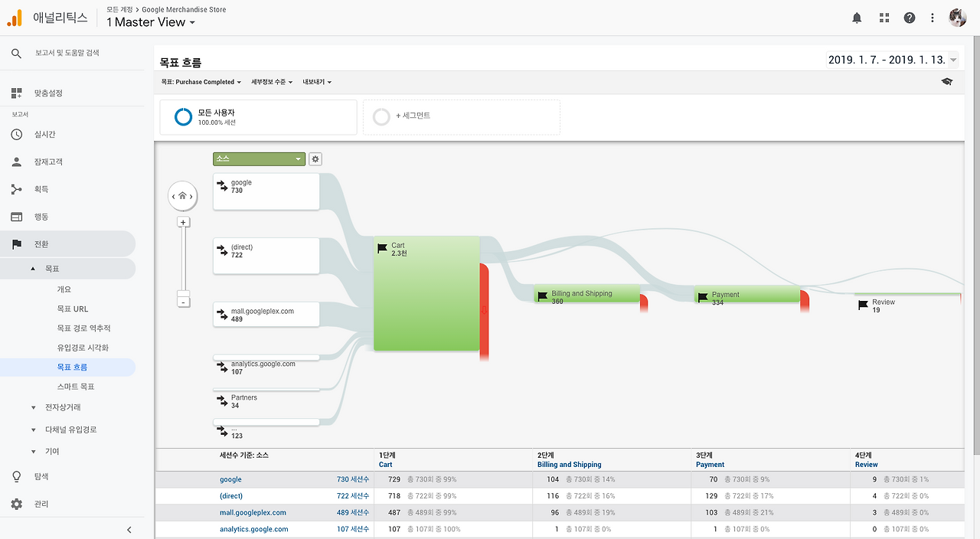980x539 pixels.
Task: Open the 목표 URL report
Action: 73,309
